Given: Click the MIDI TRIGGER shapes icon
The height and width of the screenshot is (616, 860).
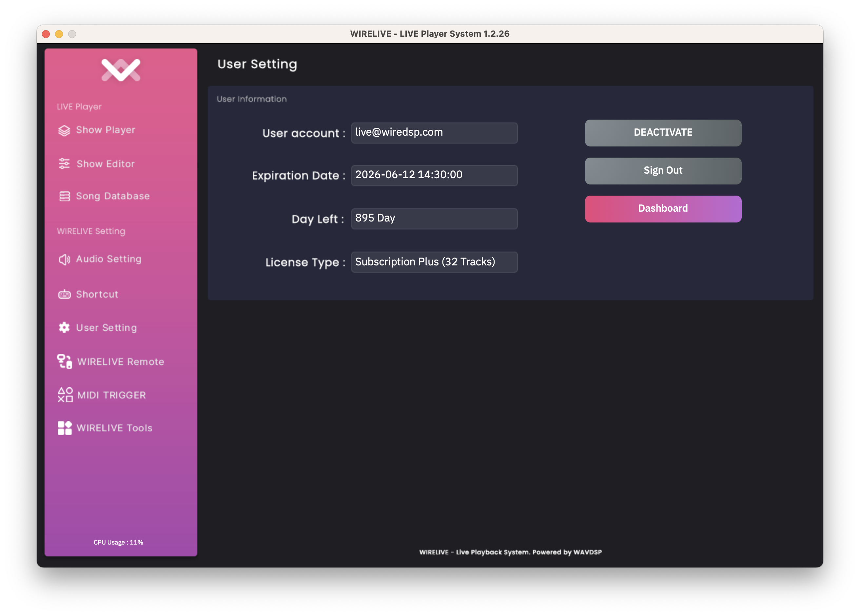Looking at the screenshot, I should pos(65,395).
